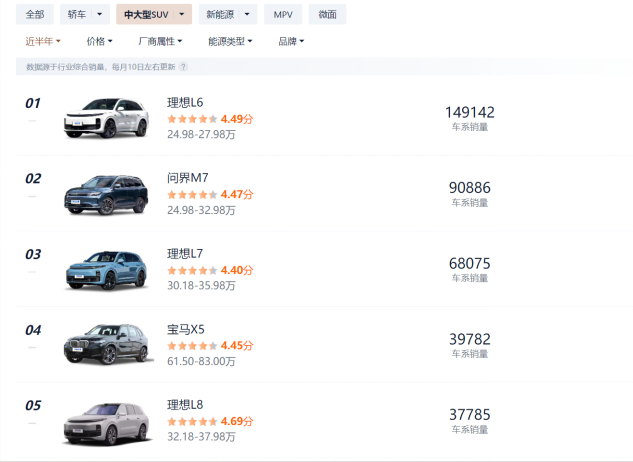
Task: Expand the 中大型SUV dropdown arrow
Action: point(182,15)
